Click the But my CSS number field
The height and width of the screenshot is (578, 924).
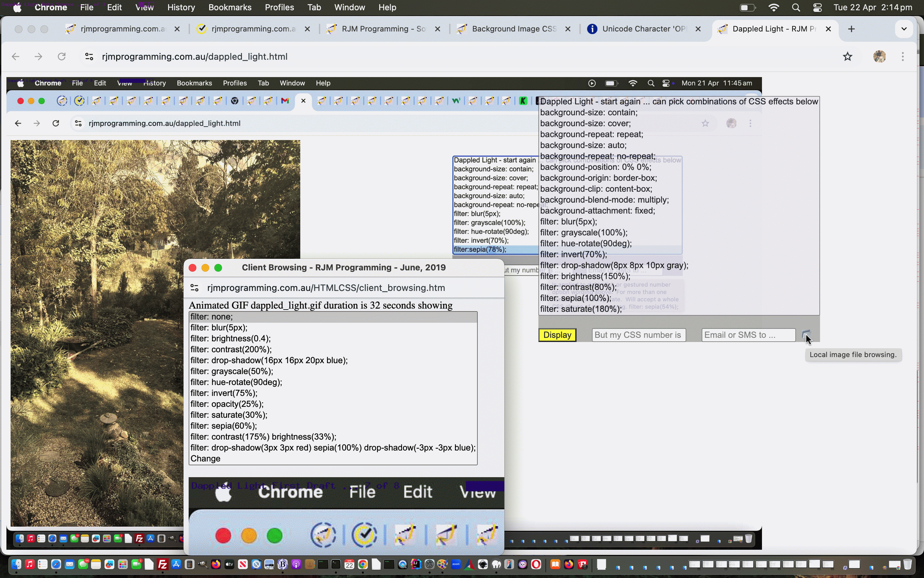point(639,335)
